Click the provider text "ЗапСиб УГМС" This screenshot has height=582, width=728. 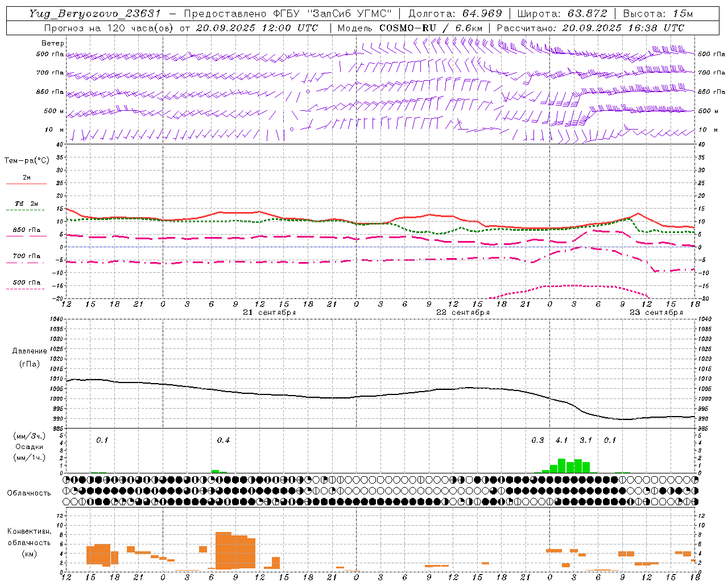(x=350, y=14)
